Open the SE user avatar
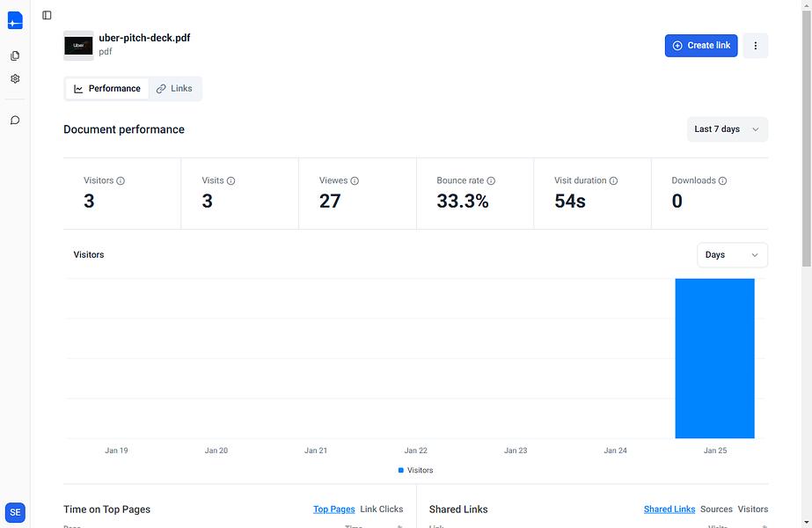 click(x=15, y=512)
